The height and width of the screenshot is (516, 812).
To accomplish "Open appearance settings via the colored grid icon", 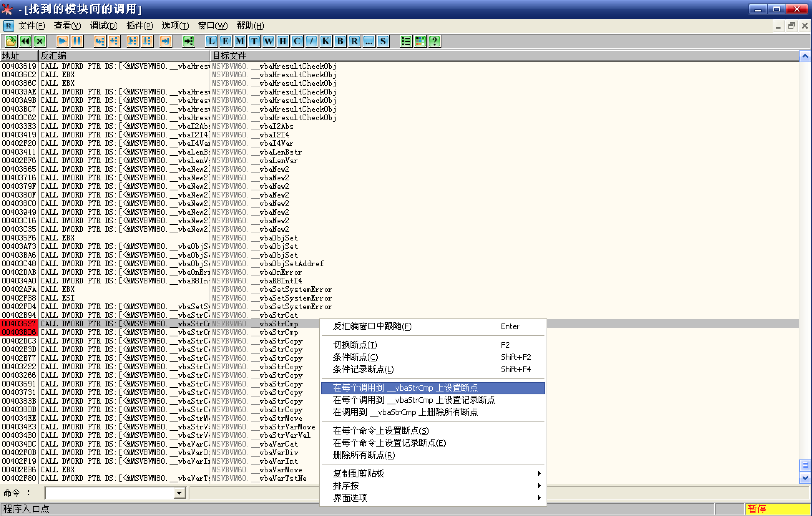I will pos(420,41).
